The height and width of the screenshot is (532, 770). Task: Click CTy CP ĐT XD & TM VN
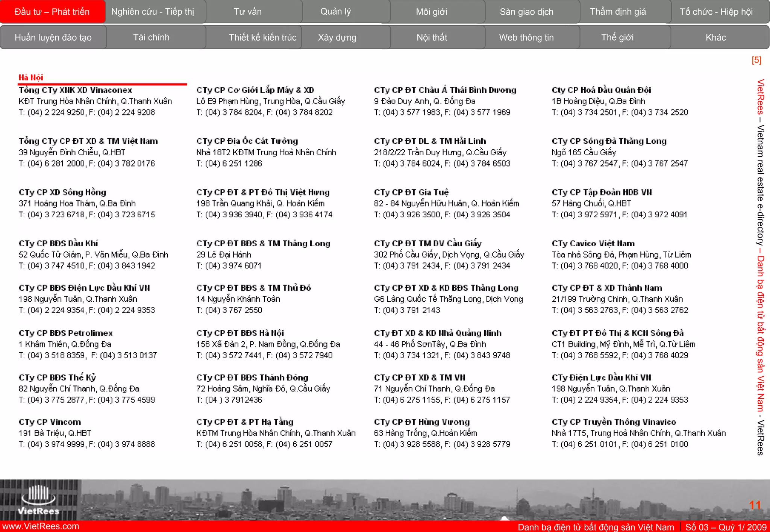click(420, 377)
